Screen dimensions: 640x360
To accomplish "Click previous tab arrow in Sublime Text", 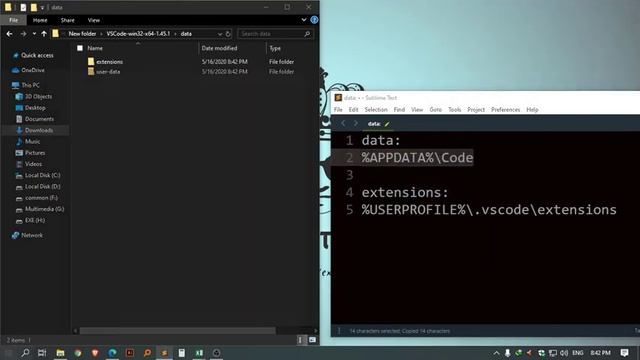I will pos(343,123).
